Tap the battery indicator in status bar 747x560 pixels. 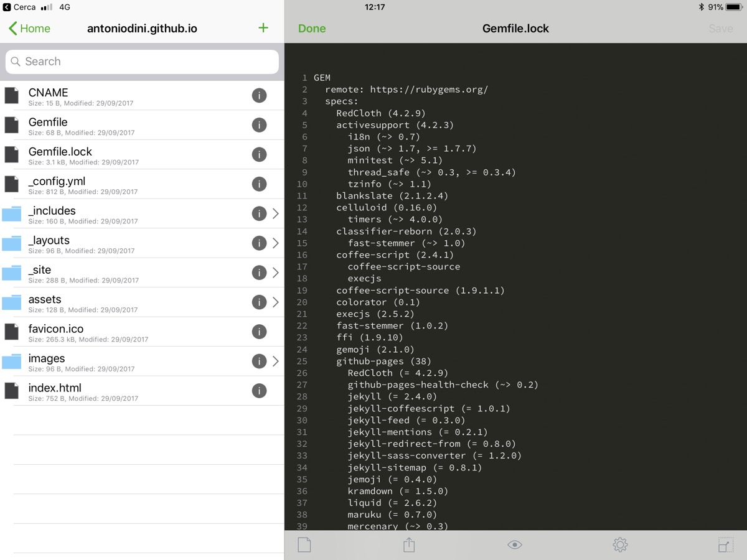coord(734,7)
